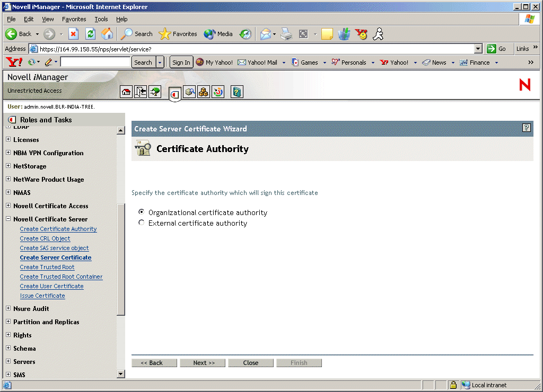Open the Tools menu
Viewport: 543px width, 392px height.
(x=101, y=19)
